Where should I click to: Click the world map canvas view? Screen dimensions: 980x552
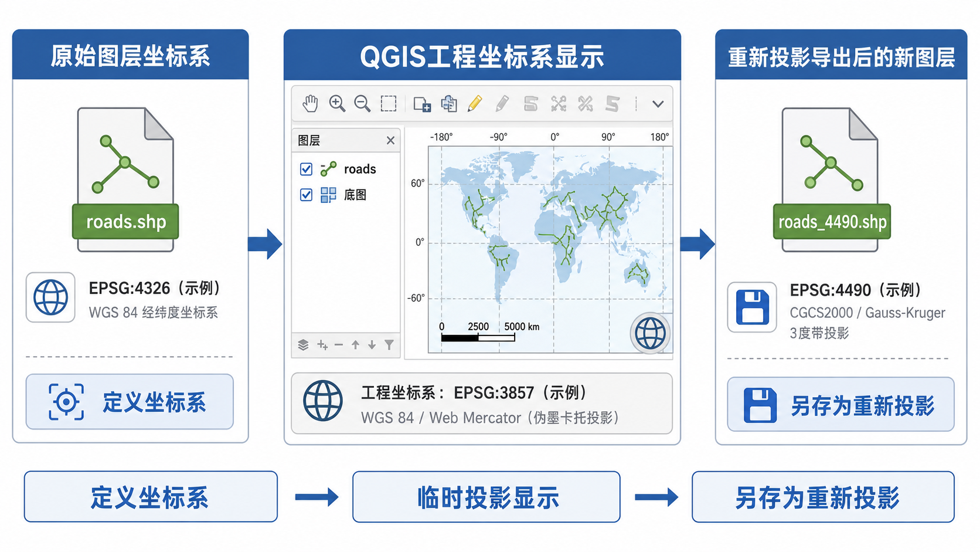point(550,249)
